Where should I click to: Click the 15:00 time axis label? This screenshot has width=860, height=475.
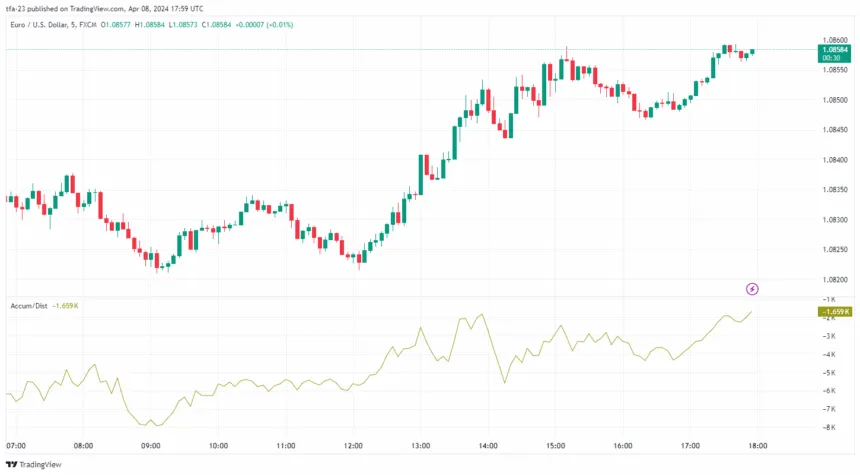[x=556, y=446]
